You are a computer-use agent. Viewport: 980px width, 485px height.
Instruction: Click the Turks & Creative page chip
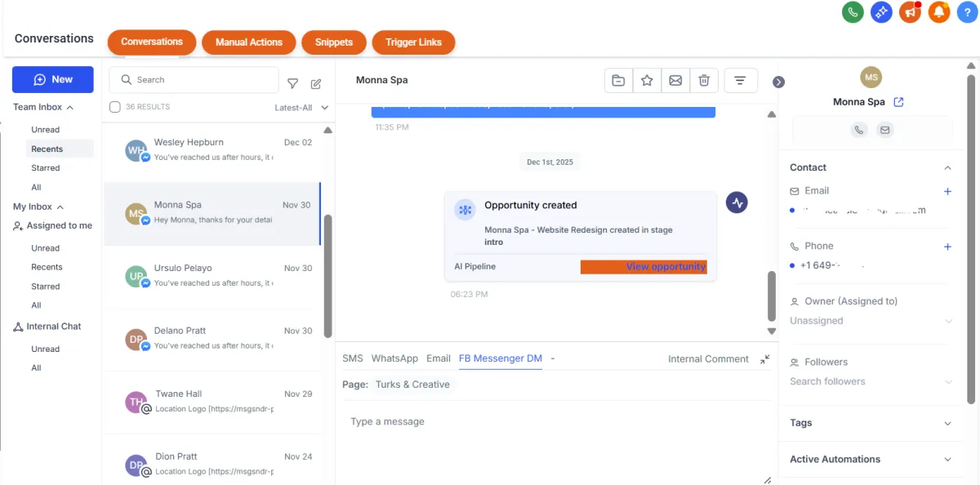412,385
